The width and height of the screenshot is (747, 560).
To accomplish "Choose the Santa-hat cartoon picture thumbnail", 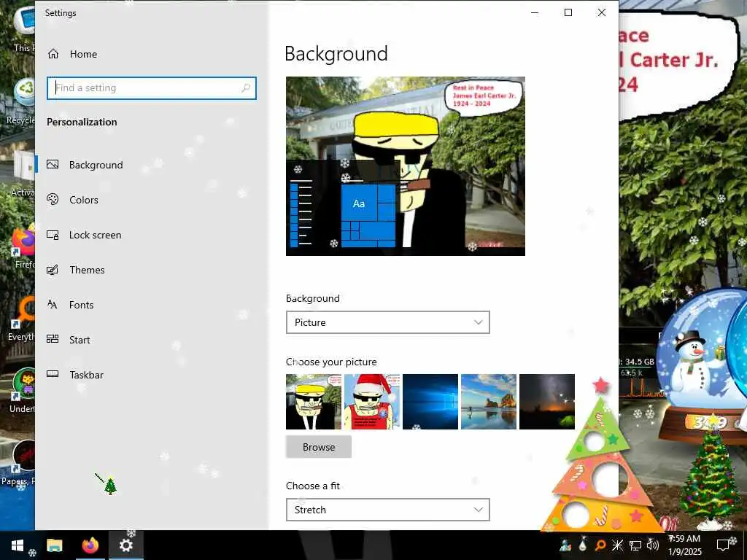I will click(371, 402).
